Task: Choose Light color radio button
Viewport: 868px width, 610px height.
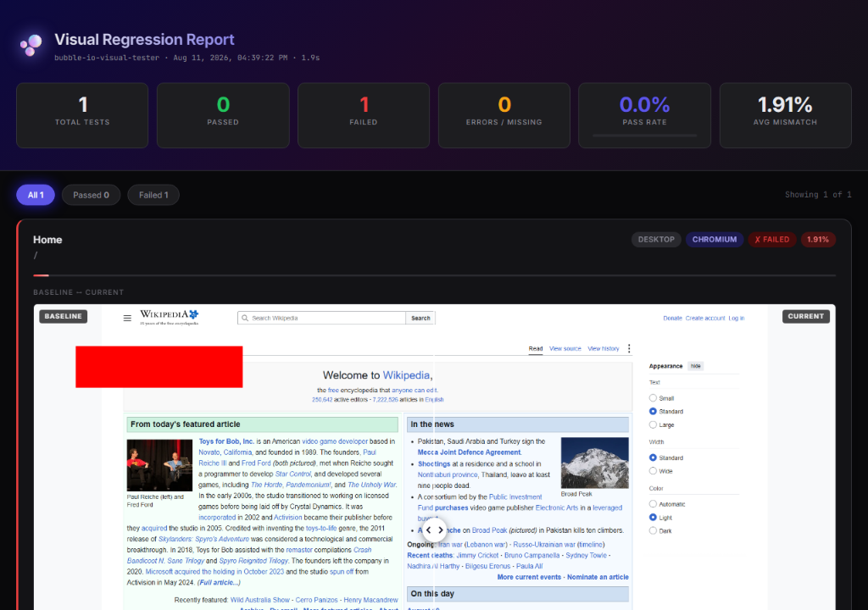Action: pyautogui.click(x=653, y=518)
